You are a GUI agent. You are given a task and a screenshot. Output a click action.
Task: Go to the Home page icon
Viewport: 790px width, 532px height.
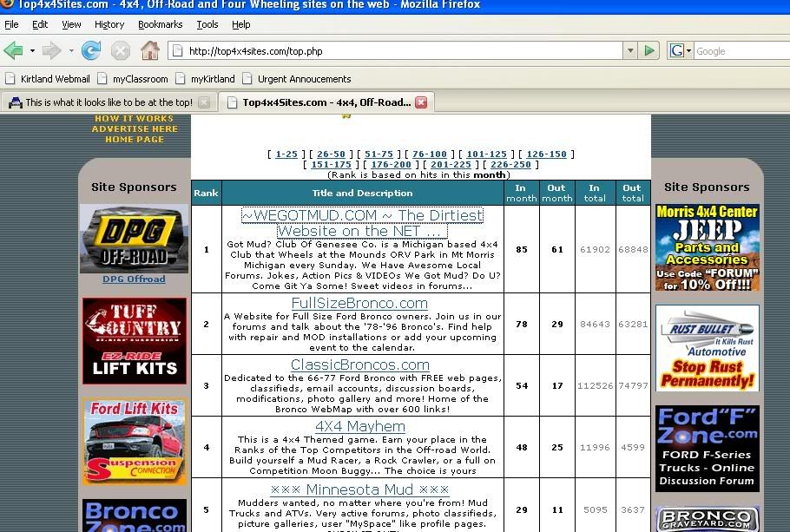[149, 50]
